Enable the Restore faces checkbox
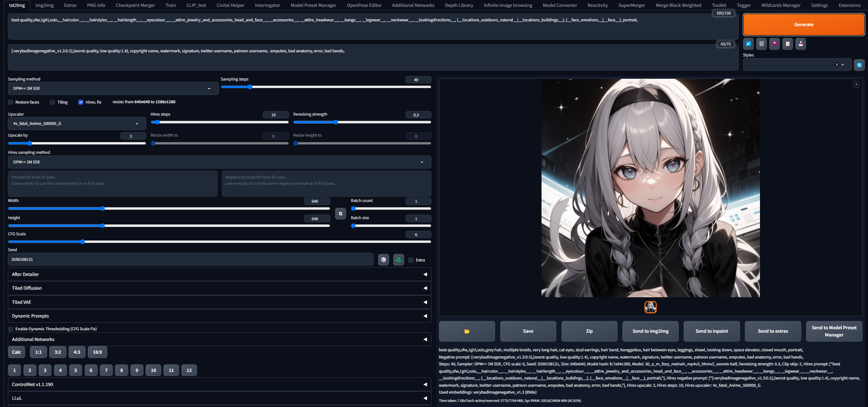Screen dimensions: 868x407 [x=11, y=102]
